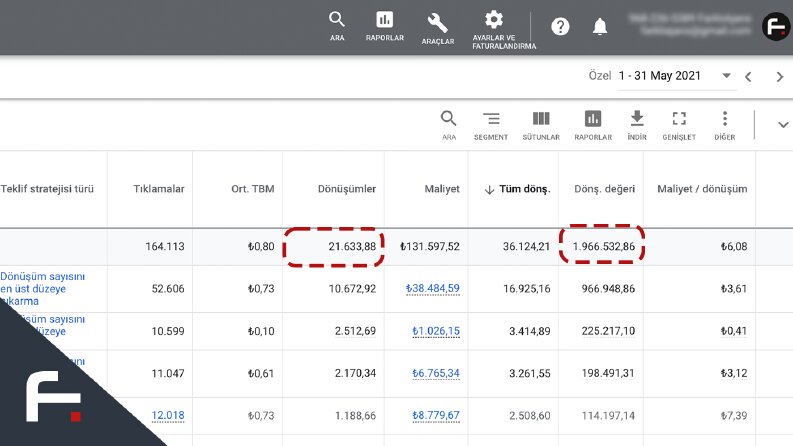793x446 pixels.
Task: Select the 225.217,10 conversion value cell
Action: 608,331
